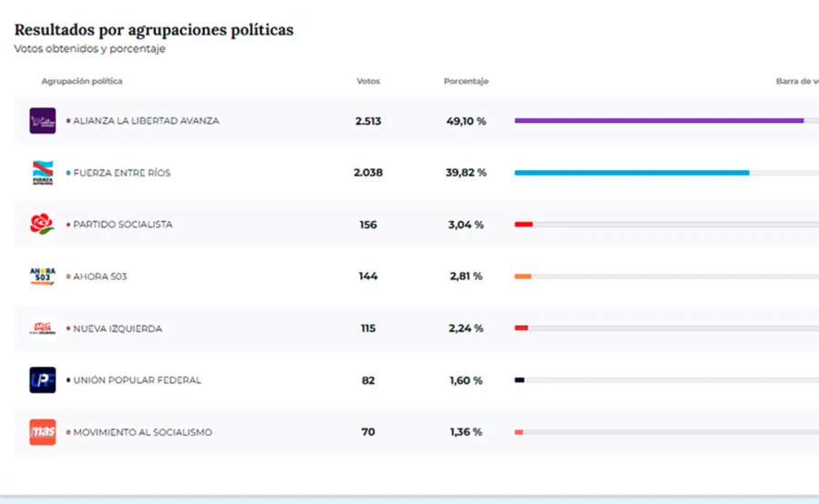This screenshot has height=504, width=819.
Task: Click the Porcentaje column header
Action: click(x=466, y=82)
